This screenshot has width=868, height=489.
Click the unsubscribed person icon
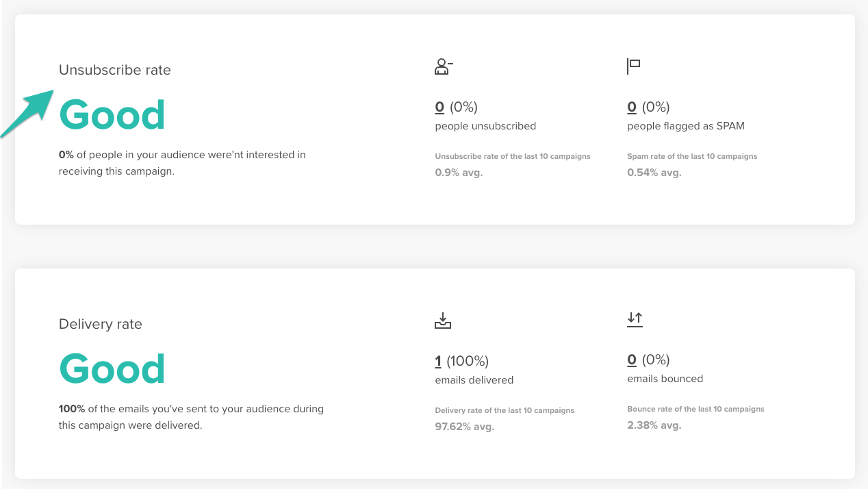click(x=444, y=66)
